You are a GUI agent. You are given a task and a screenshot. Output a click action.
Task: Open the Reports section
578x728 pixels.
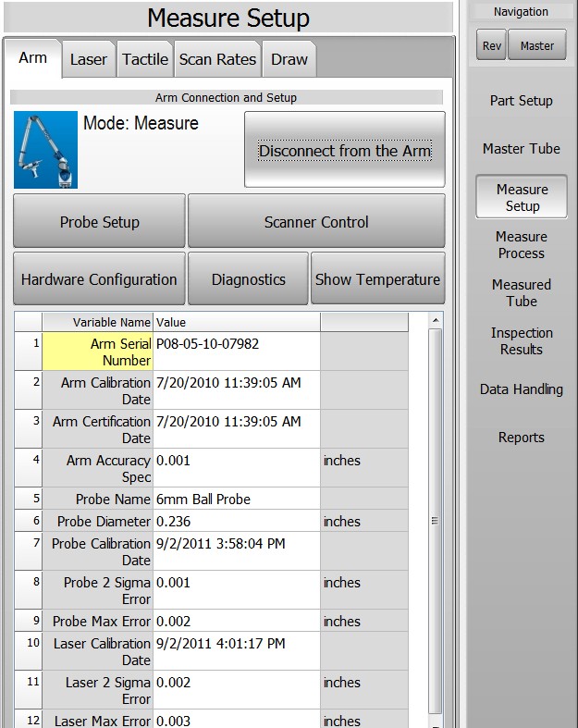click(522, 438)
